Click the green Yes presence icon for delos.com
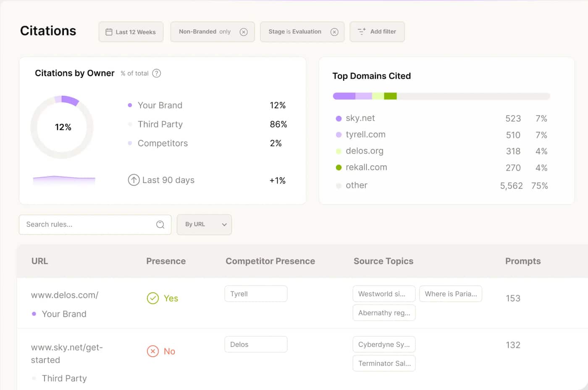 pos(152,298)
